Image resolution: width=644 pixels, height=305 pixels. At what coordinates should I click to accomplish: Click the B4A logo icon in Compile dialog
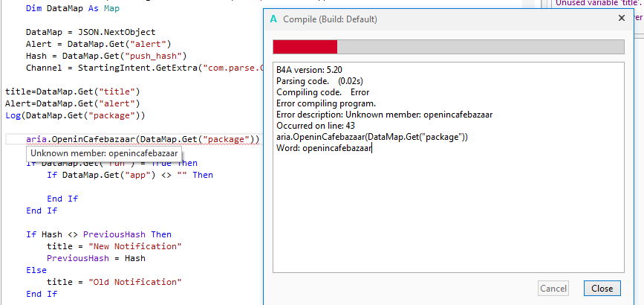click(x=274, y=19)
